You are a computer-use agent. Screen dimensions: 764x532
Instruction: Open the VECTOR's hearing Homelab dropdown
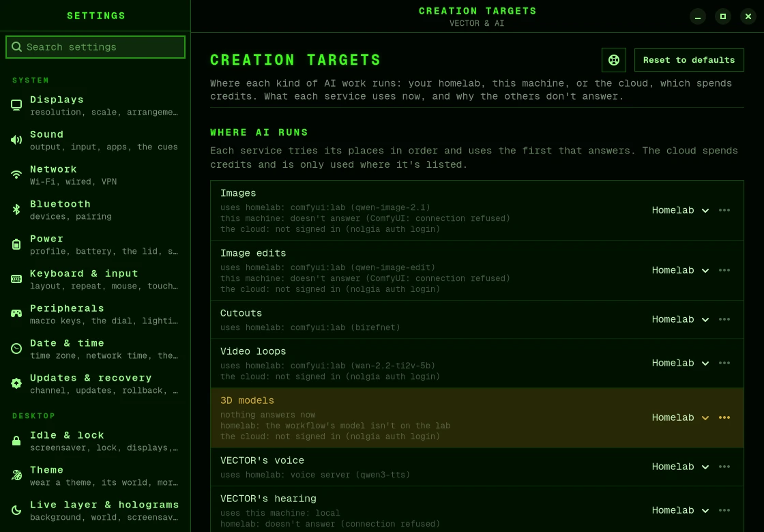click(680, 511)
